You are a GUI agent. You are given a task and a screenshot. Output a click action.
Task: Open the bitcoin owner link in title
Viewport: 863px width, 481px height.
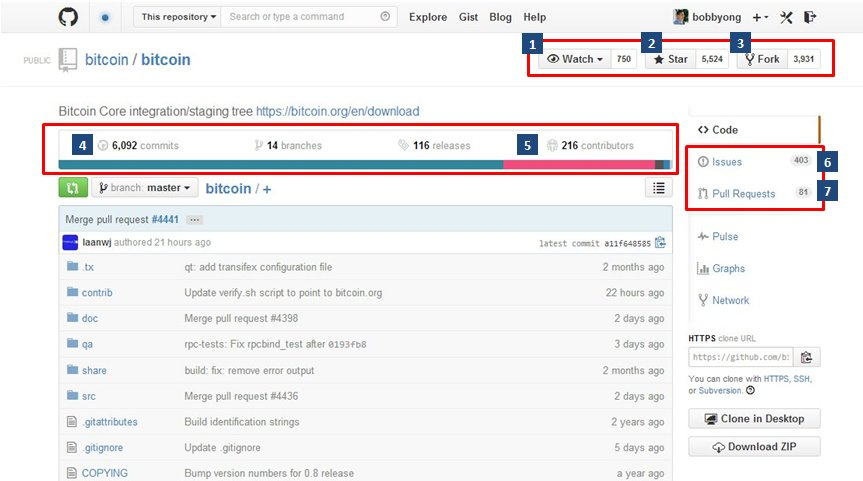coord(106,59)
